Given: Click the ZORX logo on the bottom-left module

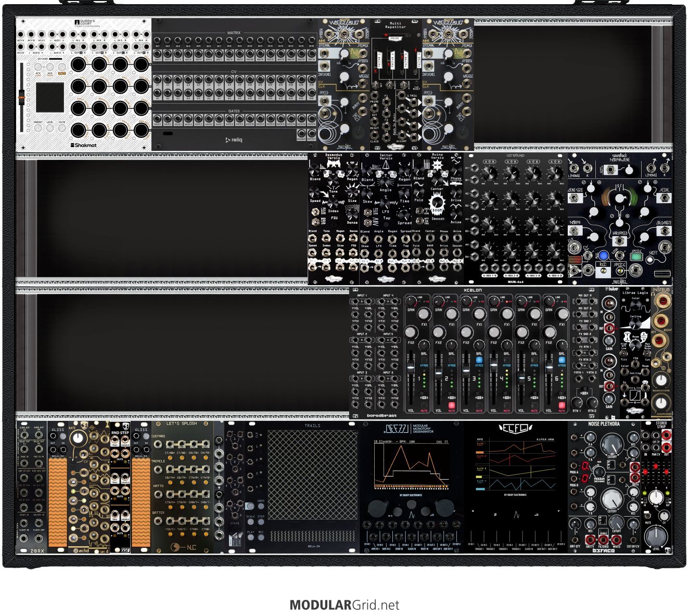Looking at the screenshot, I should (x=37, y=550).
